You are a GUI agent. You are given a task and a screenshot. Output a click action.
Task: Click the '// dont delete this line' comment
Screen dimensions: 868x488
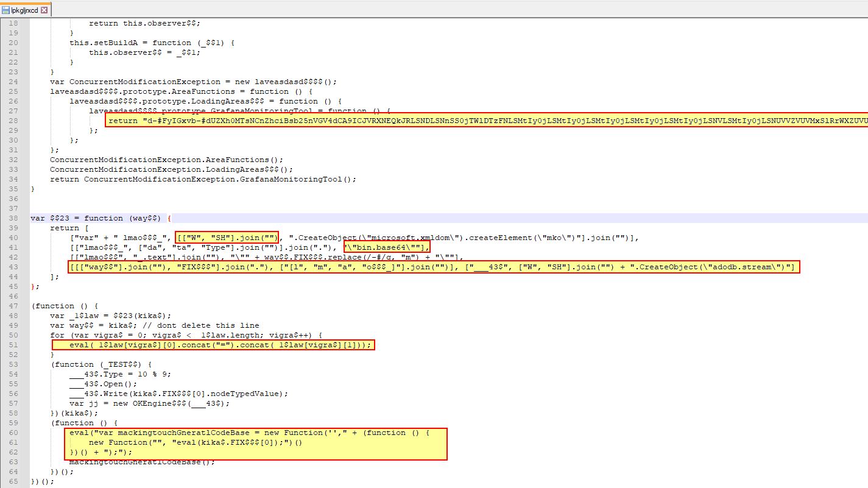pos(200,325)
